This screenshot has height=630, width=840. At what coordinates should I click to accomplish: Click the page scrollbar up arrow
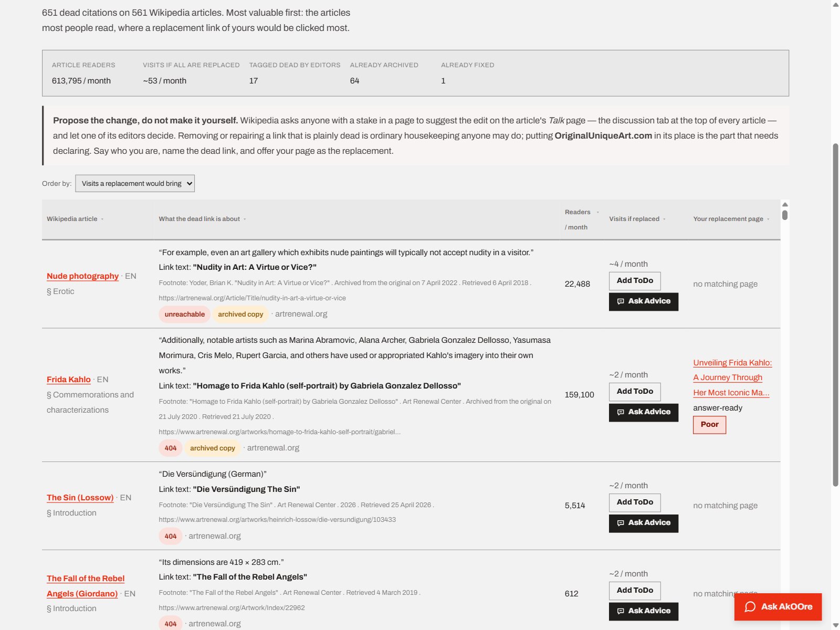tap(835, 4)
